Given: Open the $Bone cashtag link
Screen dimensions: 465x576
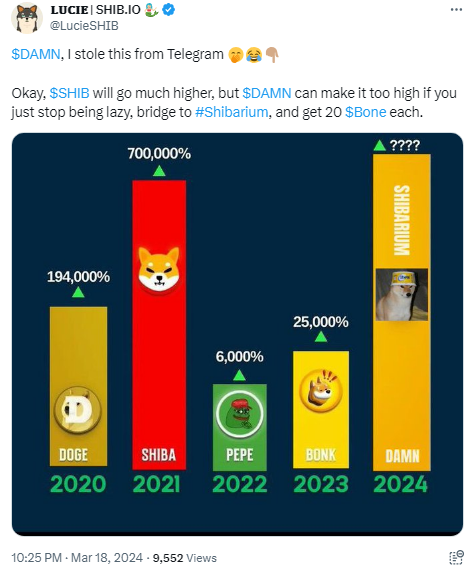Looking at the screenshot, I should 365,112.
